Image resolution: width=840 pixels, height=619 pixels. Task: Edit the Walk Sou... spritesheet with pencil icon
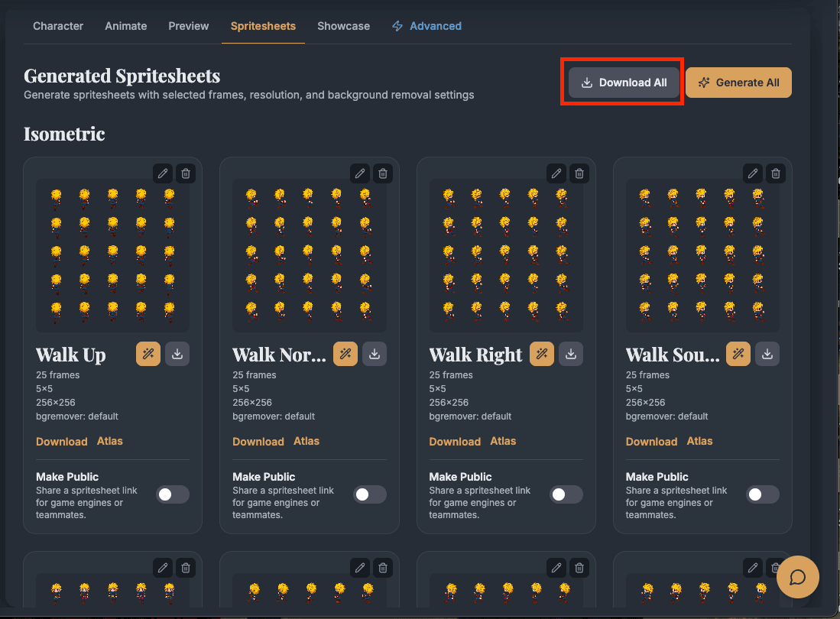[x=753, y=173]
